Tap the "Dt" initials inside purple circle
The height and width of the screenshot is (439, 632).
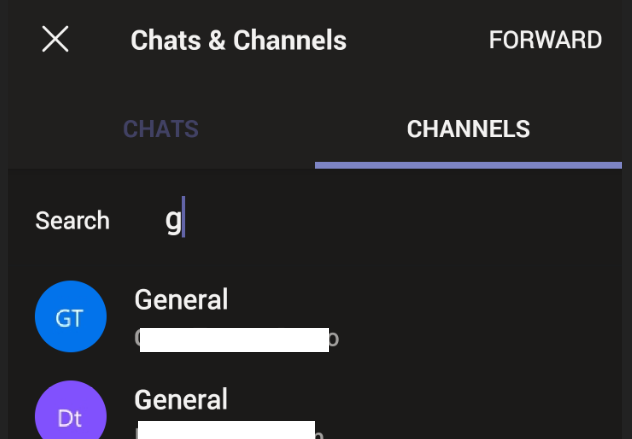(69, 419)
